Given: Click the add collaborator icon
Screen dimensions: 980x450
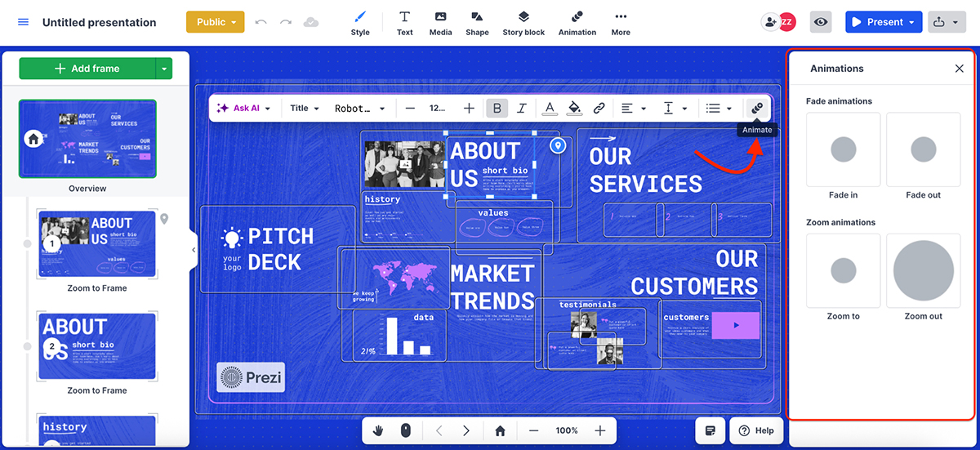Looking at the screenshot, I should [x=769, y=22].
